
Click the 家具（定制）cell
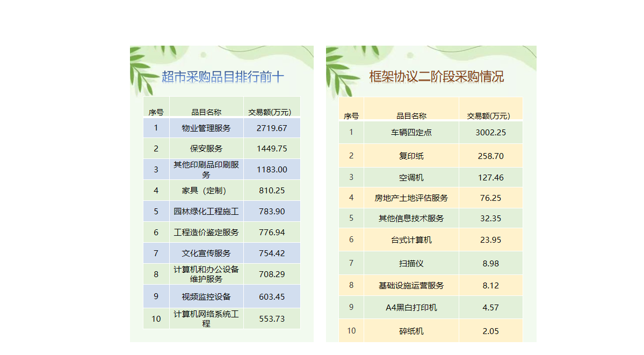(206, 191)
